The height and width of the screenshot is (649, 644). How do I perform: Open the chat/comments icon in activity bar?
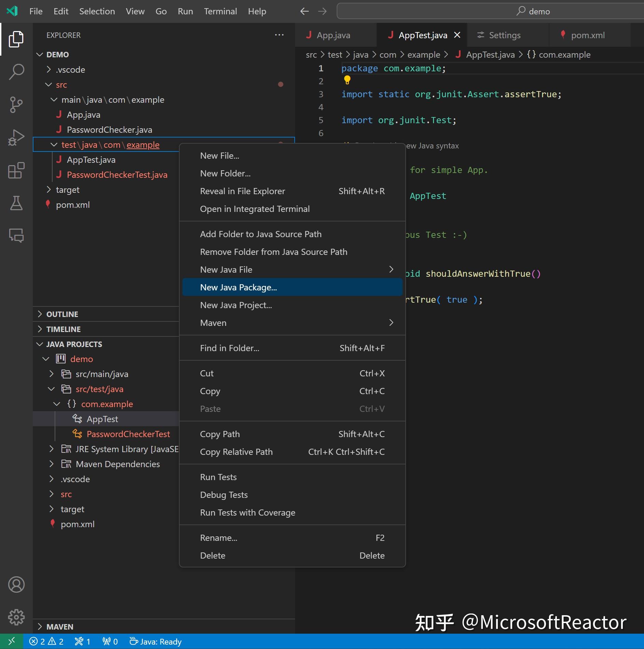click(16, 235)
